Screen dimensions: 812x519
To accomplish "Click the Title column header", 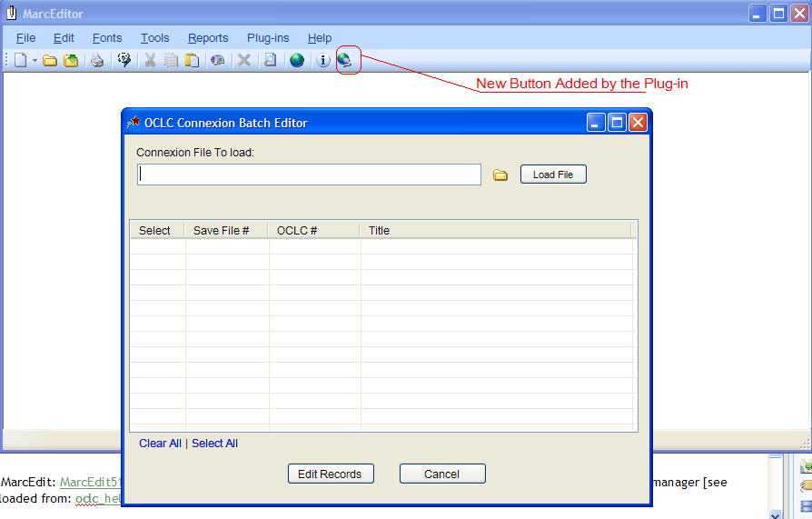I will [496, 230].
